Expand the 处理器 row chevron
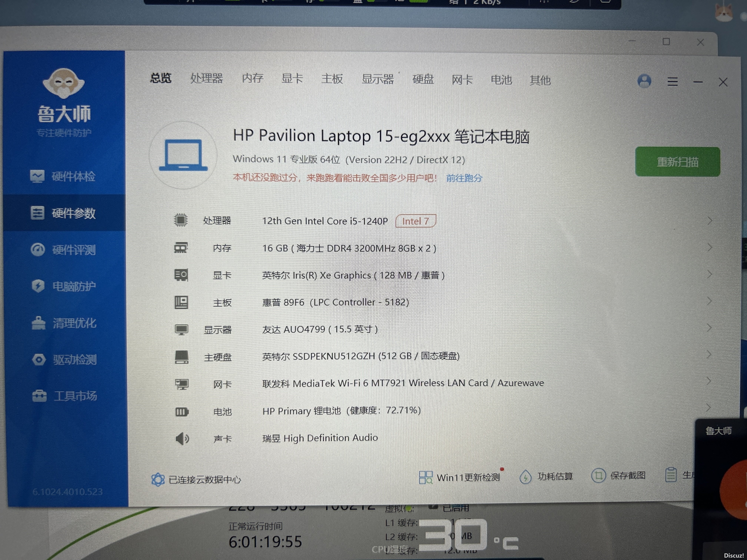747x560 pixels. (x=710, y=220)
